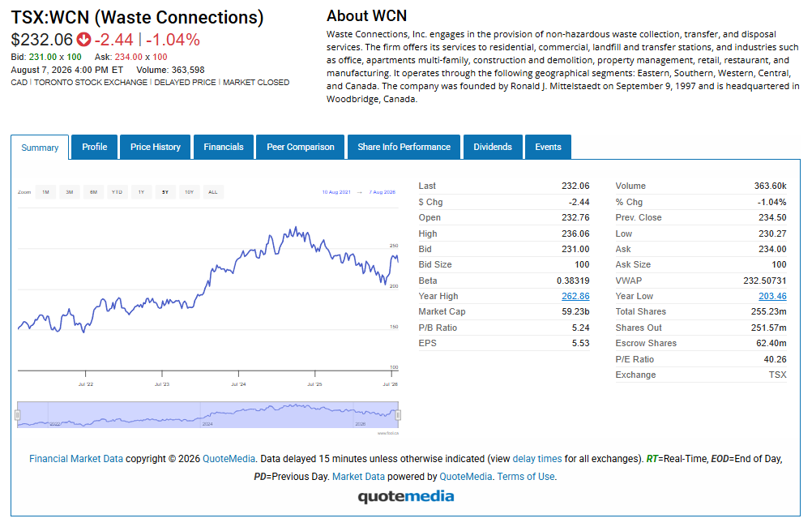Click the Escrow Shares value 62.40m

pos(771,344)
